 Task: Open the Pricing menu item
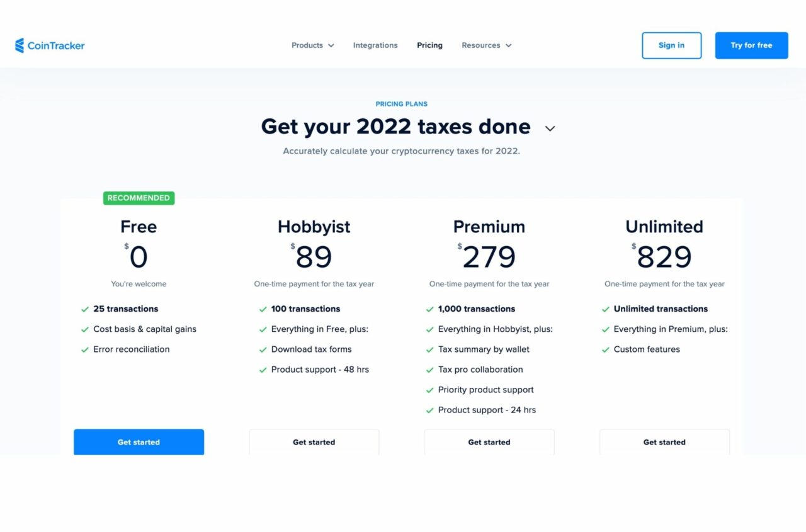pos(429,45)
